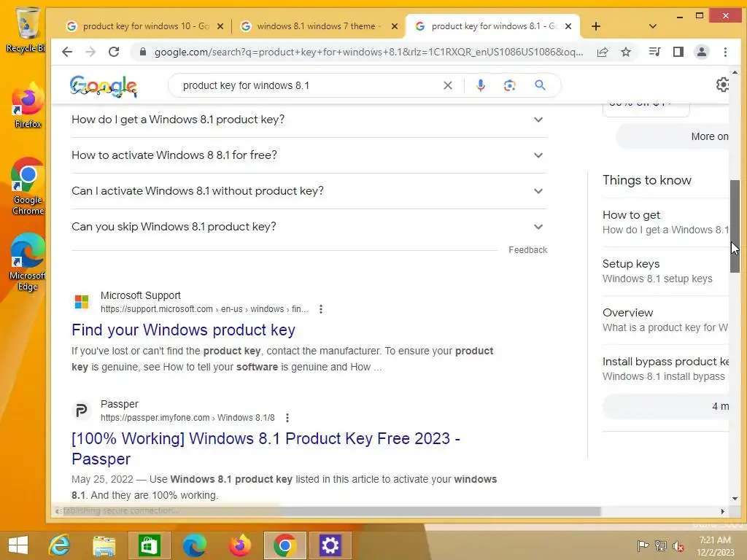This screenshot has height=560, width=747.
Task: Switch to 'windows 8.1 windows 7 theme' tab
Action: 319,26
